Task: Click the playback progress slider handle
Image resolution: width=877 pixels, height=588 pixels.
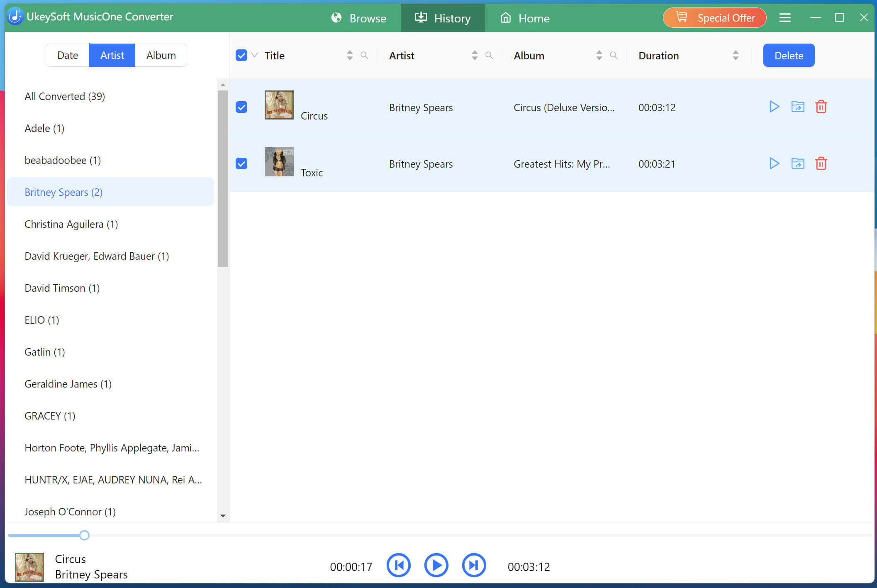Action: 84,535
